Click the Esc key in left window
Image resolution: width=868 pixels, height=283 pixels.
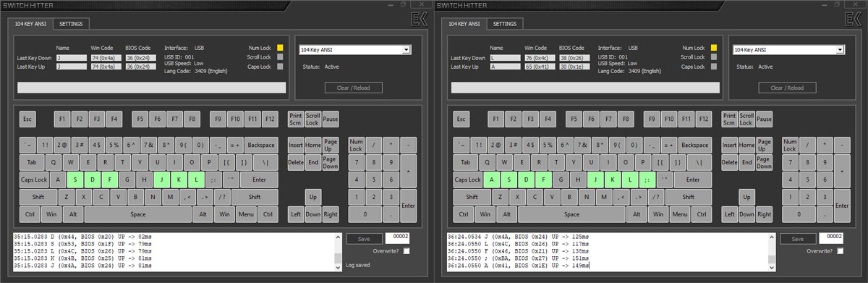27,118
